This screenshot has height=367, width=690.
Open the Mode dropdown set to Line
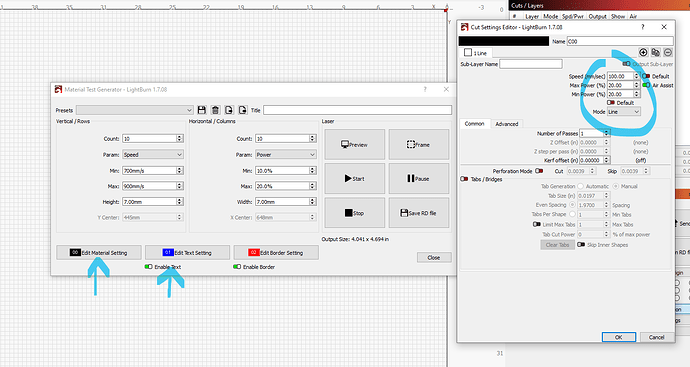pos(624,112)
